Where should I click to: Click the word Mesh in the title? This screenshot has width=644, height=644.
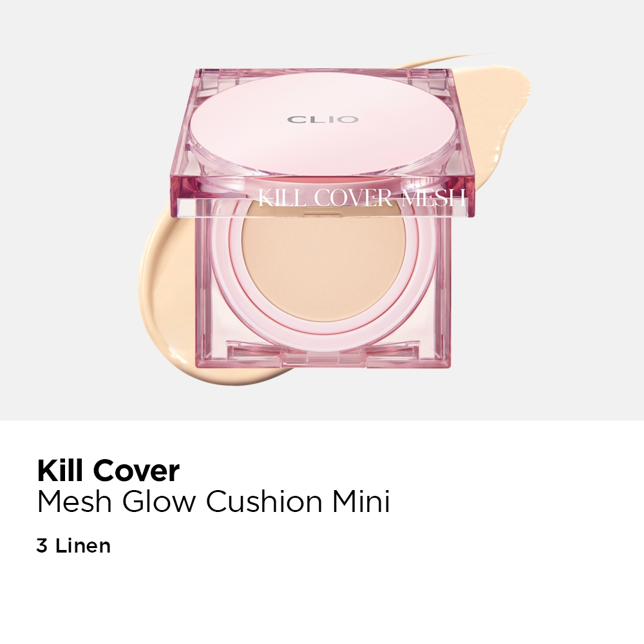(x=74, y=501)
